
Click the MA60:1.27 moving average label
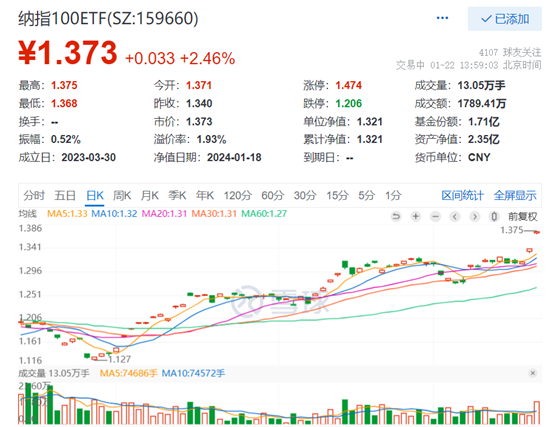(x=264, y=214)
